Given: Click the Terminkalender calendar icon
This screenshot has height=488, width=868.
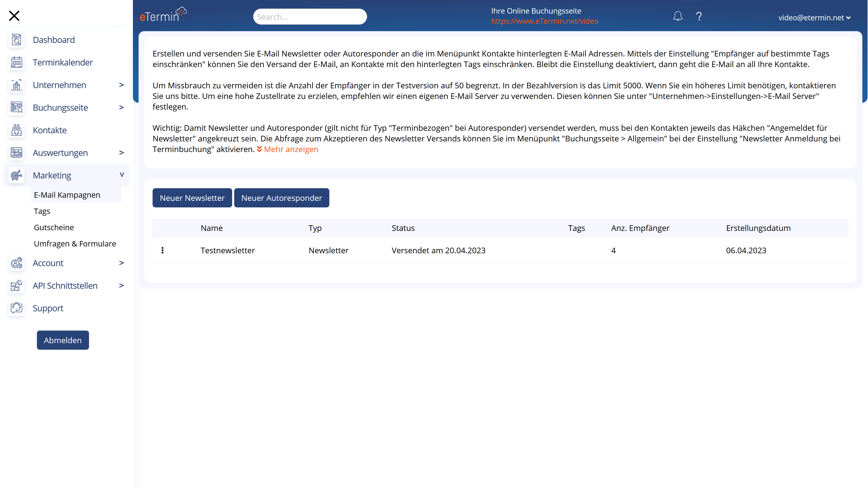Looking at the screenshot, I should 16,62.
